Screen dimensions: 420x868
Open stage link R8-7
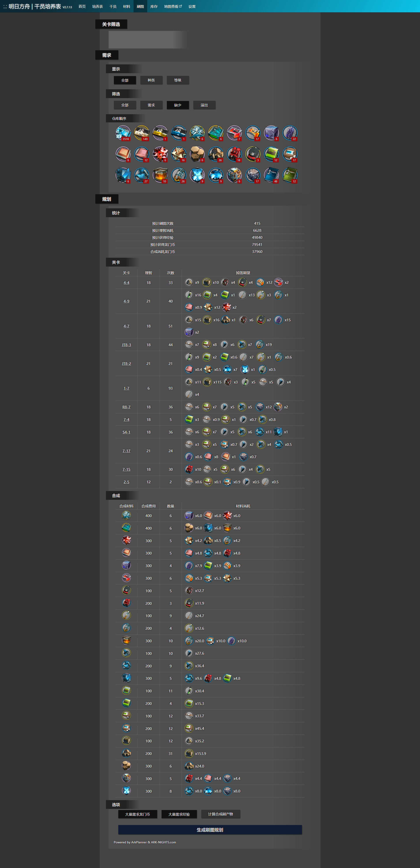(126, 407)
